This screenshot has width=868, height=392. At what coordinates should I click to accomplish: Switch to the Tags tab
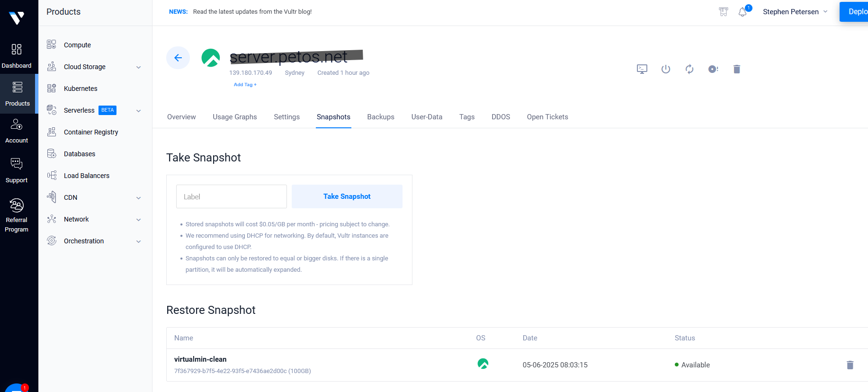click(467, 117)
